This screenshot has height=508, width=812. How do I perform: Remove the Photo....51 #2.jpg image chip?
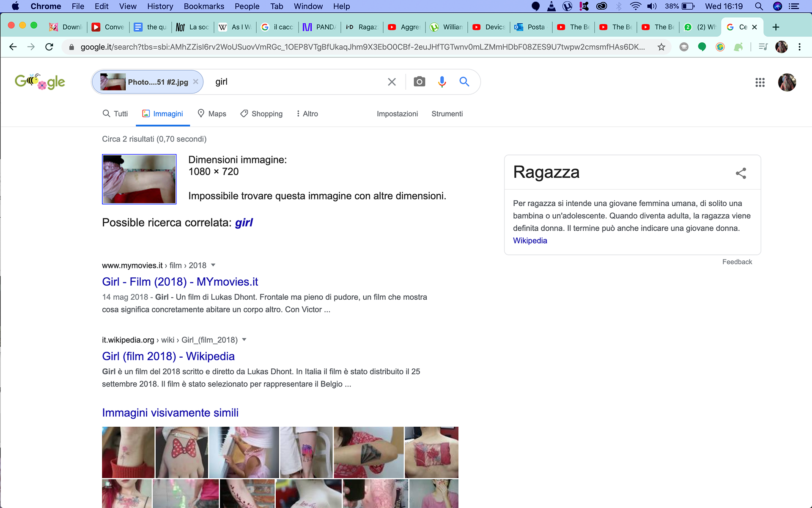(195, 82)
